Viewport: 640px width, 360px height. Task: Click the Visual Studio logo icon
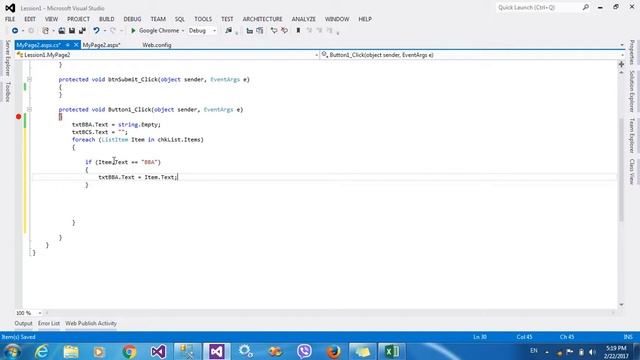click(10, 8)
